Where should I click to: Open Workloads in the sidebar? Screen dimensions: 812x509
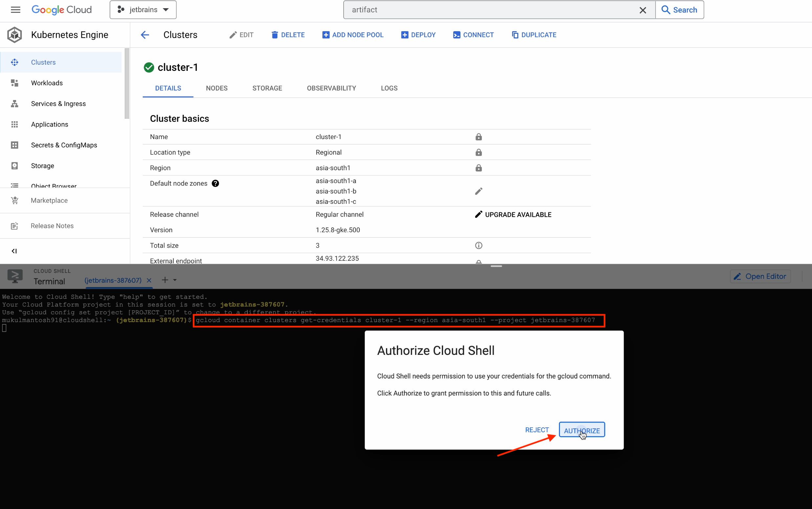[47, 83]
